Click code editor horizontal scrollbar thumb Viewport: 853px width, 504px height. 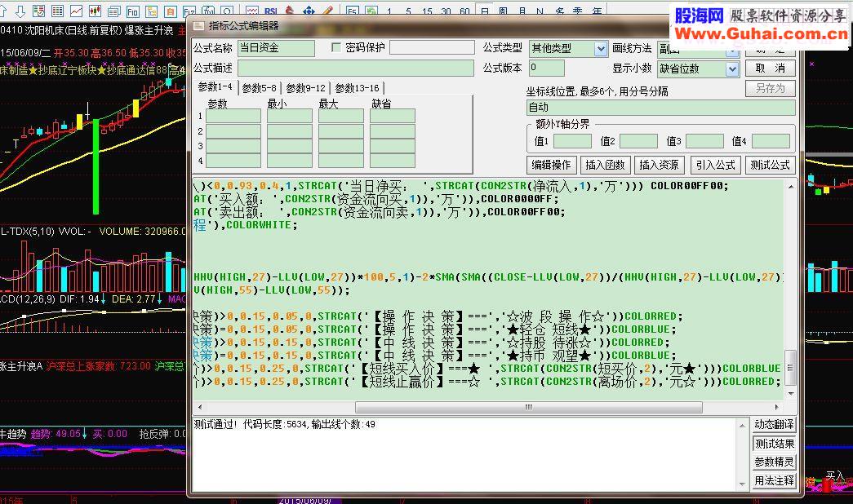click(x=529, y=407)
